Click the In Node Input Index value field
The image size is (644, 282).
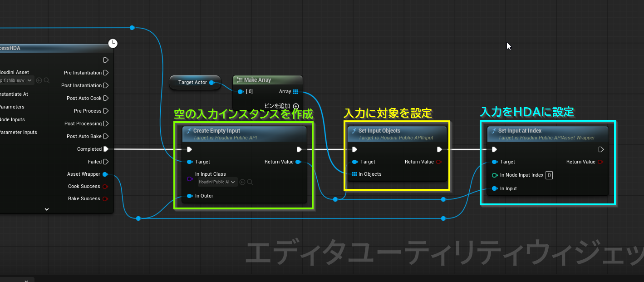549,175
